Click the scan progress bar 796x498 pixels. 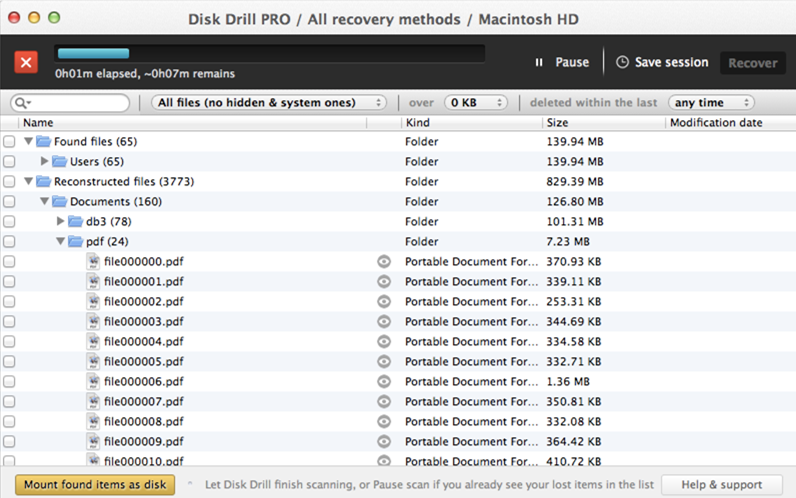(270, 53)
